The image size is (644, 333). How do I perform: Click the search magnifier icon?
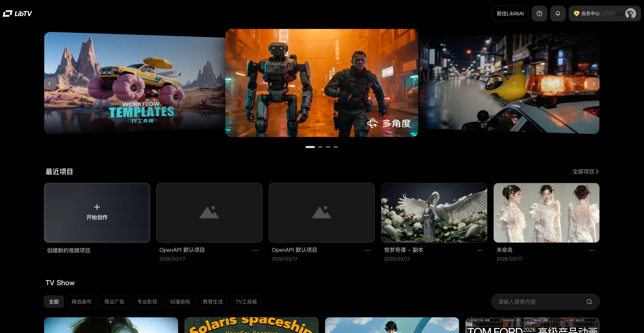pyautogui.click(x=589, y=302)
